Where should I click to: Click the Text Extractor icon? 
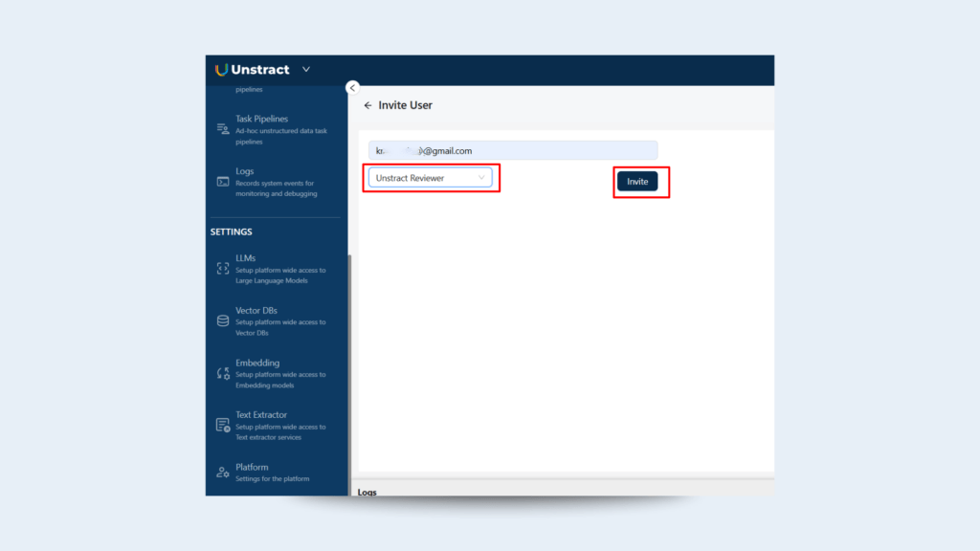click(222, 426)
